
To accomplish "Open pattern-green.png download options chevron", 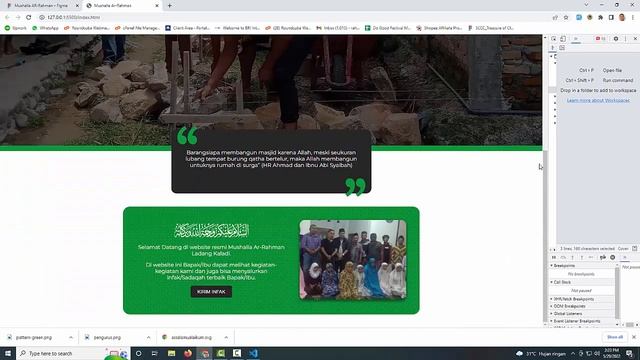I will (71, 338).
